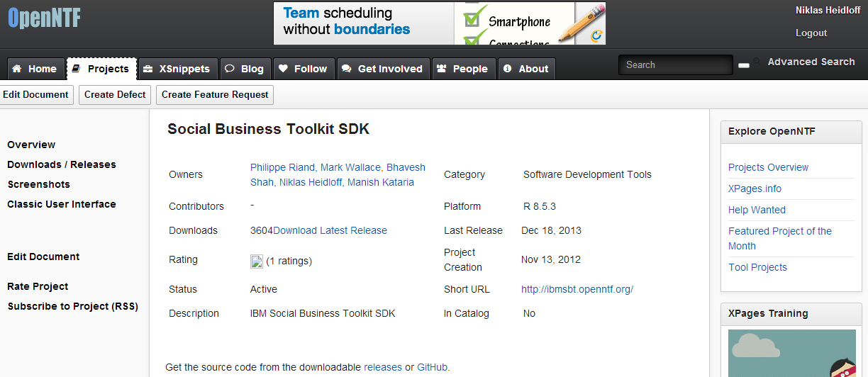
Task: Click the XPages Training image
Action: point(791,353)
